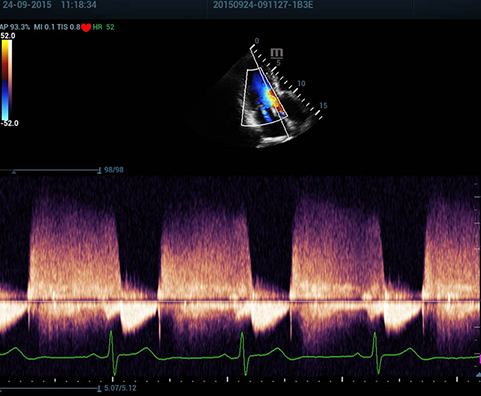The width and height of the screenshot is (481, 396).
Task: Click the 98/98 frame slider handle
Action: point(99,171)
